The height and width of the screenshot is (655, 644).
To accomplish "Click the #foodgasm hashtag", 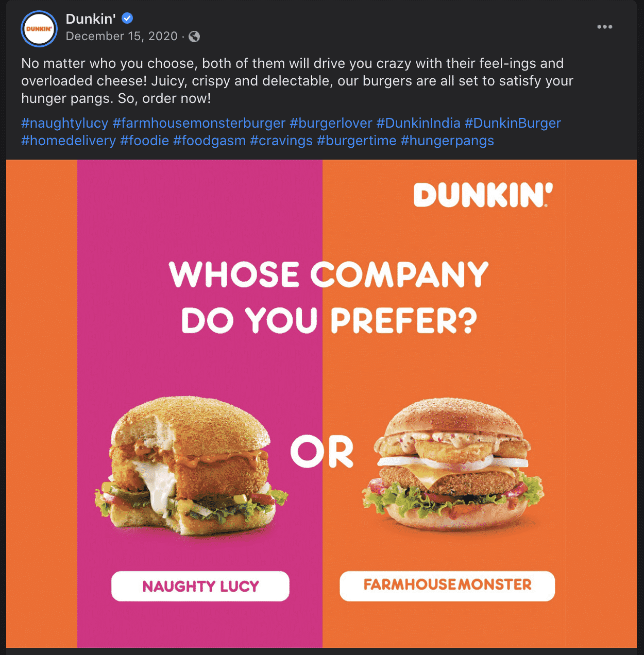I will point(210,141).
